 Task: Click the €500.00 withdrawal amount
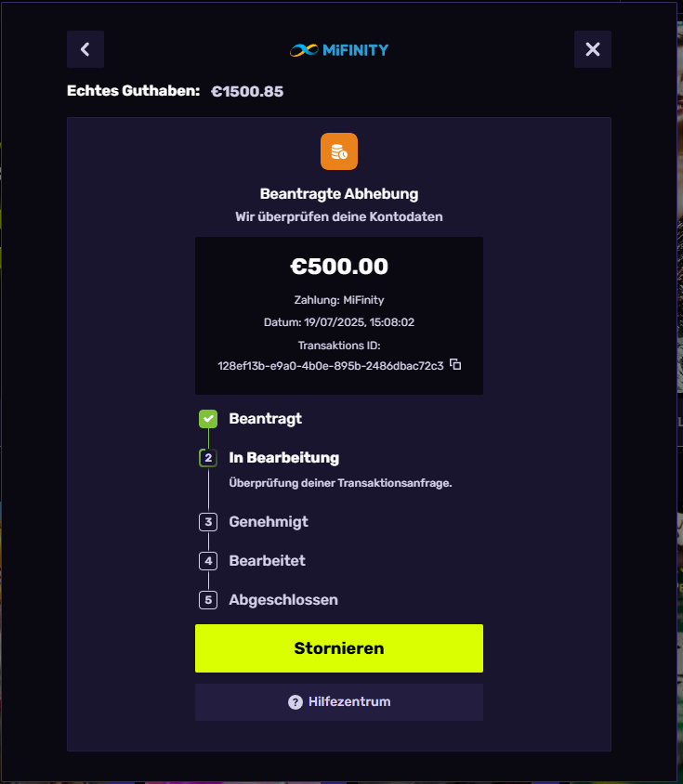[x=339, y=267]
